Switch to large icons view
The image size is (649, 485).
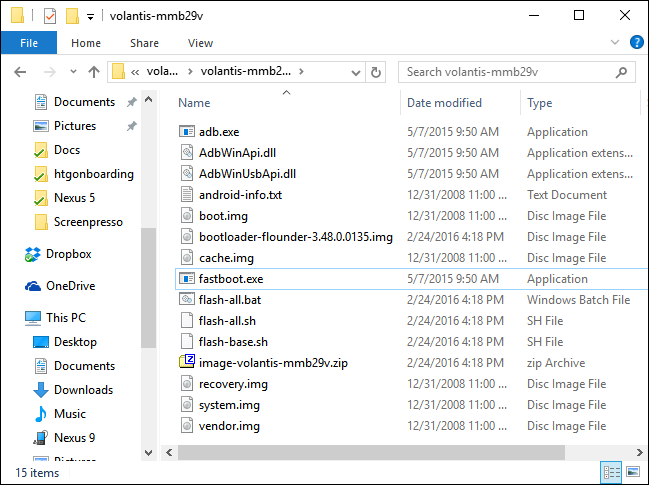coord(632,471)
